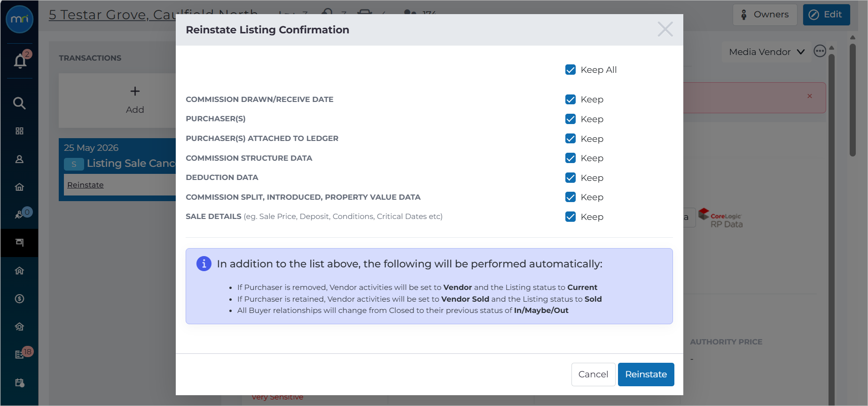
Task: Toggle the Keep All checkbox
Action: (571, 70)
